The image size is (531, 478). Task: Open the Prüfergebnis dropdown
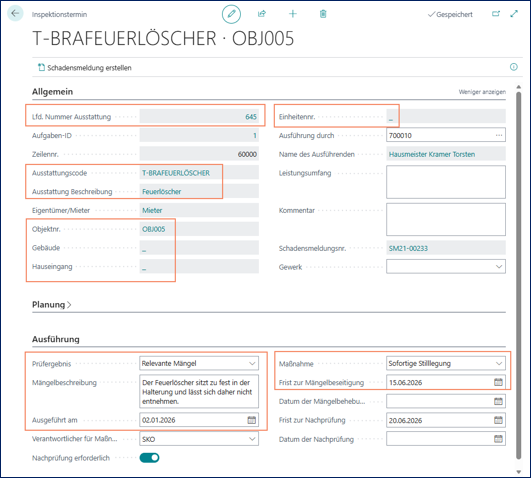pos(199,363)
